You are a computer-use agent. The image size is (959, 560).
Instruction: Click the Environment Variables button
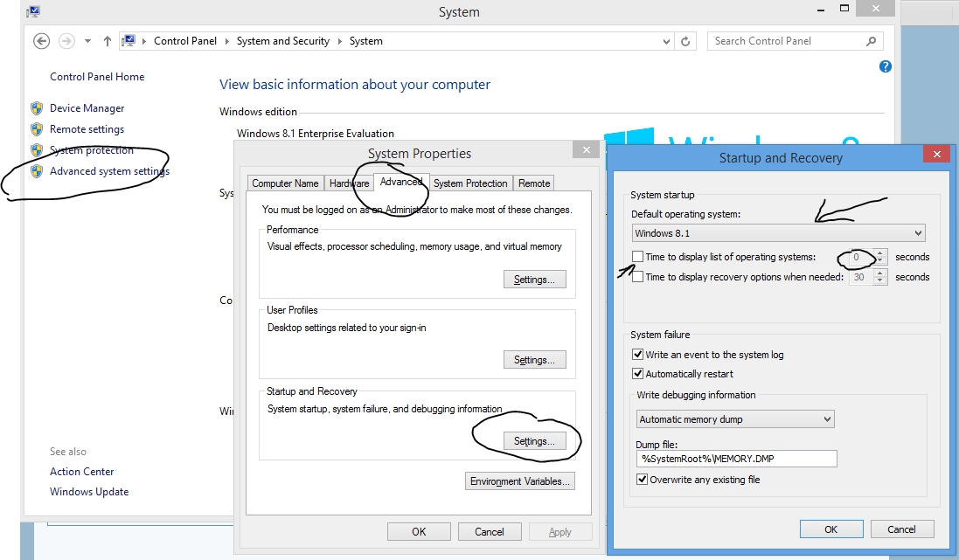pyautogui.click(x=520, y=481)
